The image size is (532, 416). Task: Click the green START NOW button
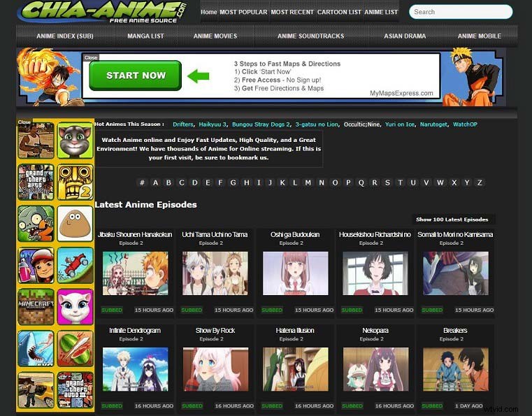pos(136,76)
